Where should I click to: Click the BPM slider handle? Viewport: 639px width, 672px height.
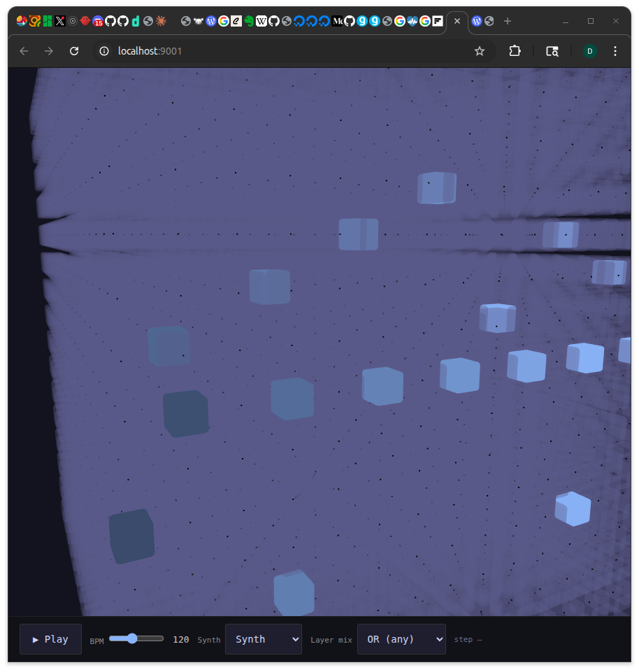pyautogui.click(x=132, y=638)
